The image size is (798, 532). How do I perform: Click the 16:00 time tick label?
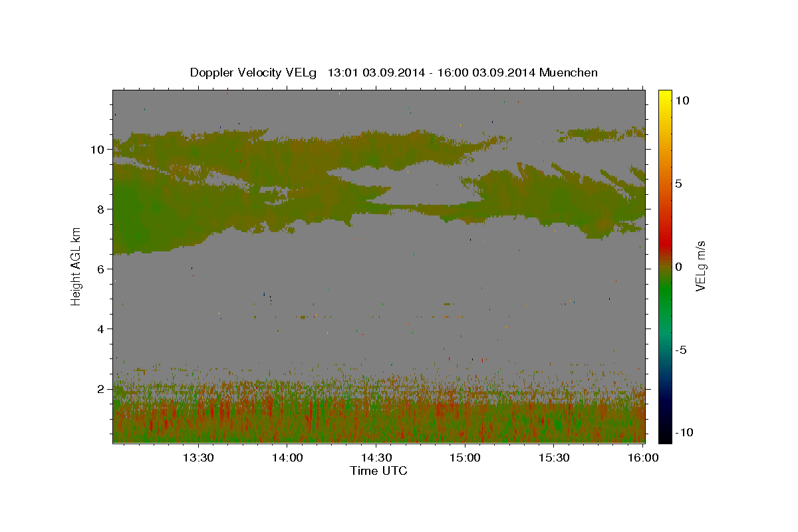[x=643, y=458]
